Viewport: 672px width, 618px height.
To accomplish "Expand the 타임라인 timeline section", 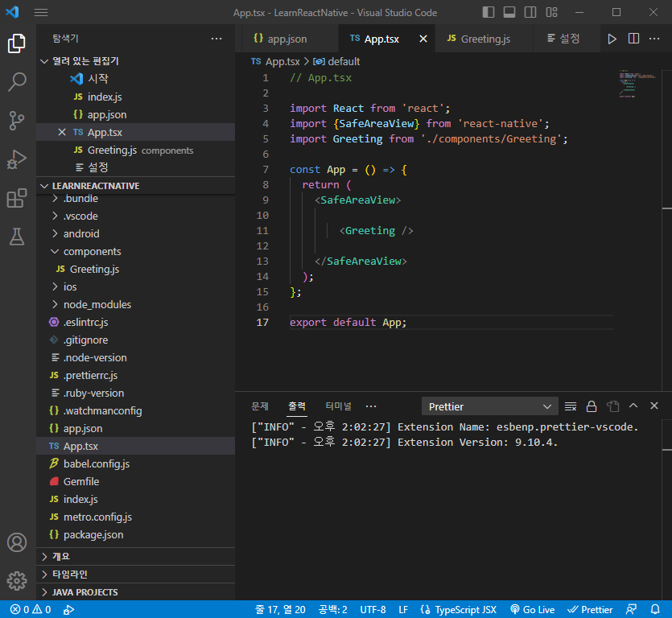I will click(135, 575).
